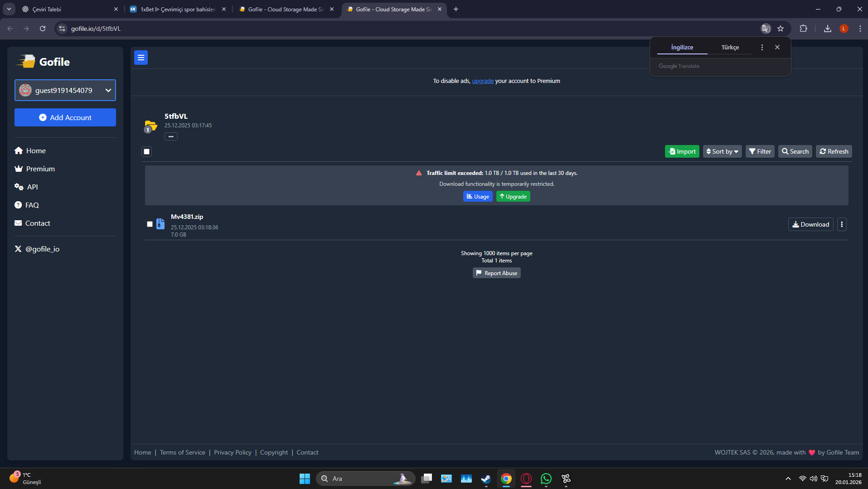Select Türkçe in the Translate popup
Viewport: 868px width, 489px height.
click(x=730, y=47)
